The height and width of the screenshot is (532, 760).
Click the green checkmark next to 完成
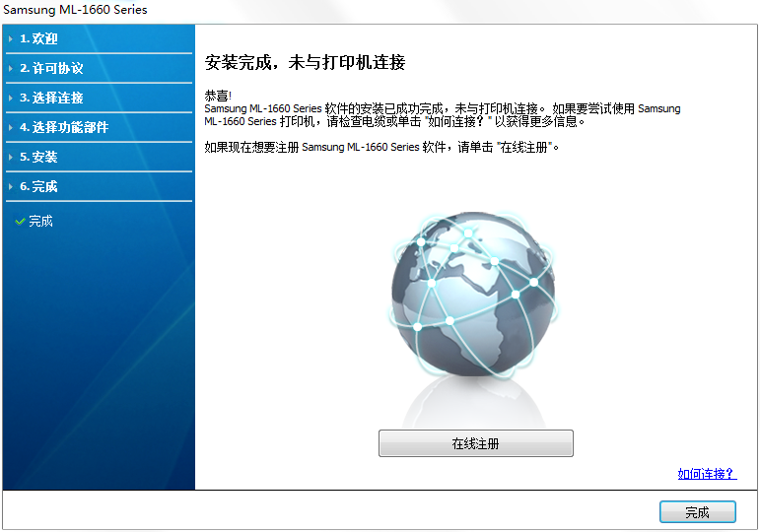click(20, 222)
